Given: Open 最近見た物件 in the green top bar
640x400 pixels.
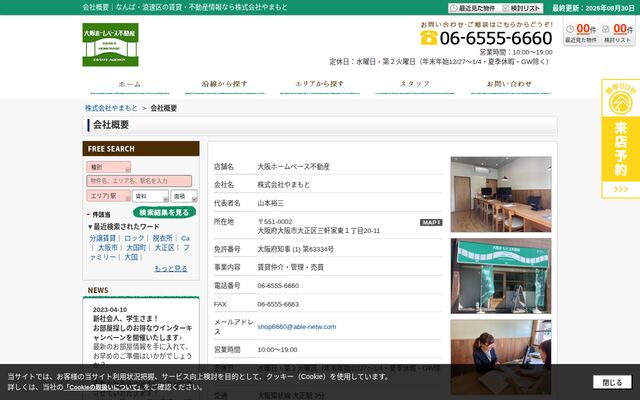Looking at the screenshot, I should (x=472, y=8).
